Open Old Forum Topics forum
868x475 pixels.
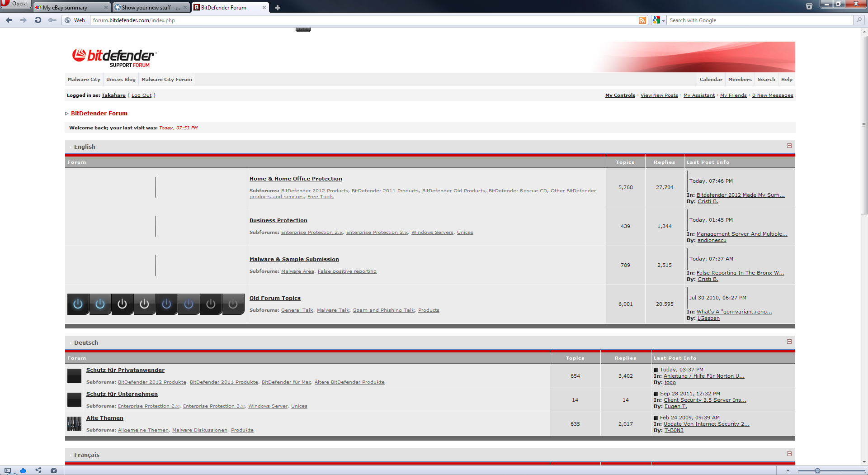[275, 298]
